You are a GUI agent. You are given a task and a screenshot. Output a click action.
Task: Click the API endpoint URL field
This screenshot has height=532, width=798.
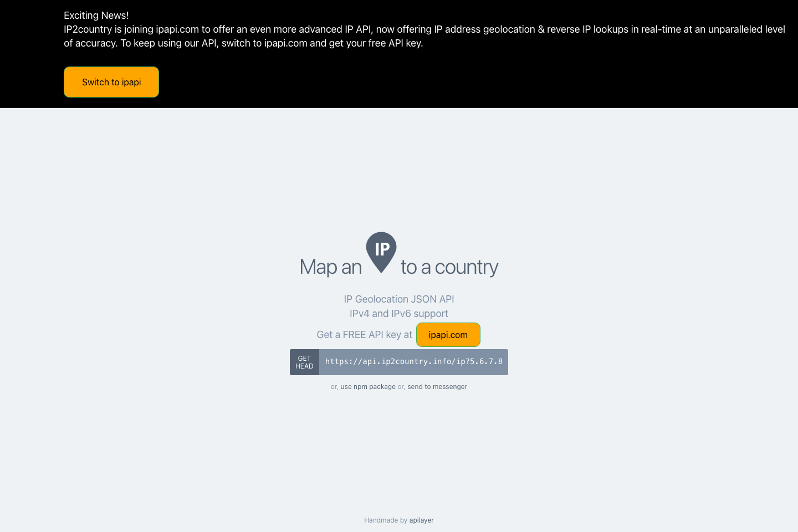click(413, 362)
